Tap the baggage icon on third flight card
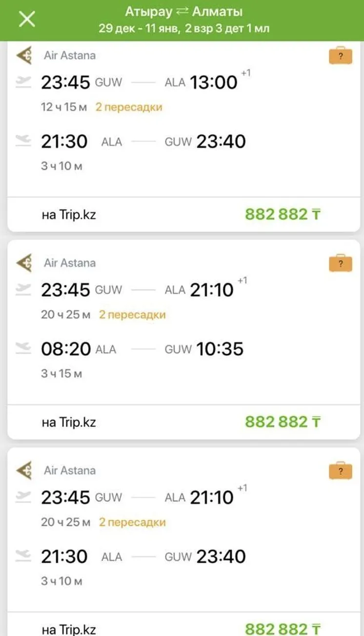The image size is (364, 636). [x=340, y=471]
